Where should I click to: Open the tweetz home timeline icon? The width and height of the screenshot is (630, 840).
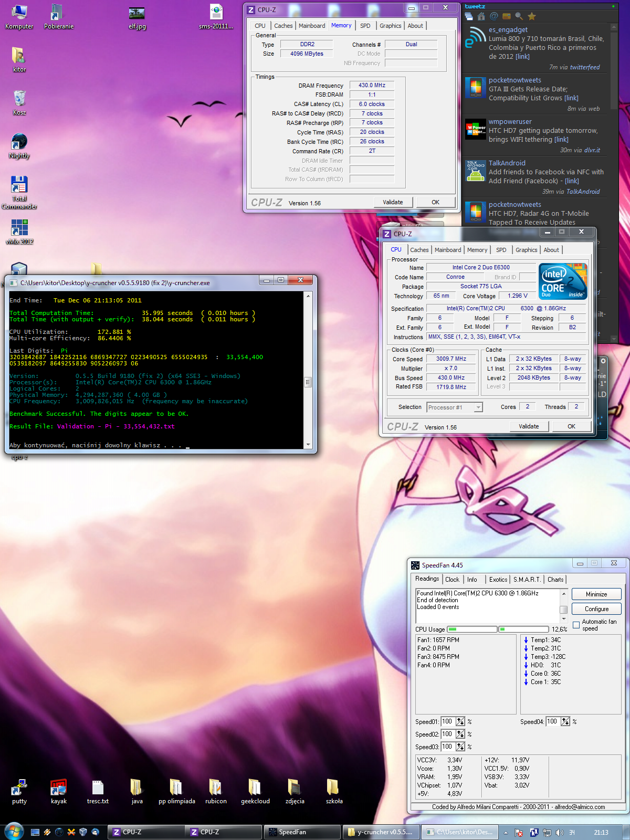click(x=481, y=16)
